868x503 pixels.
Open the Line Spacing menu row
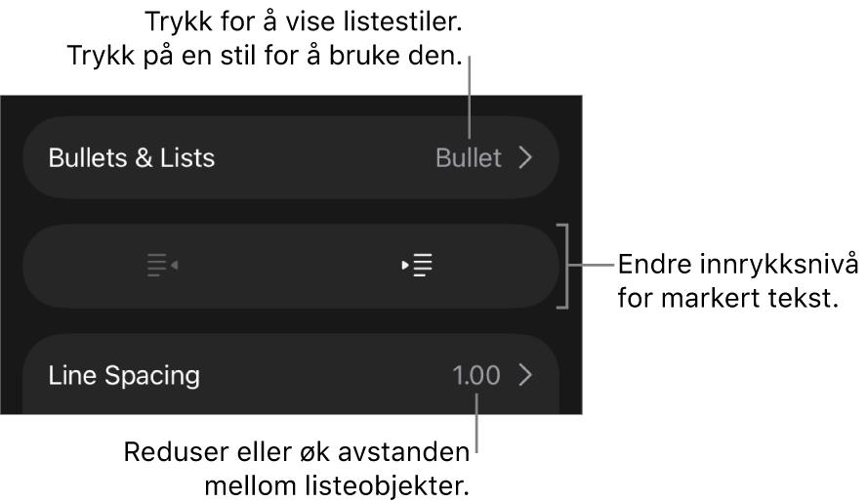[x=290, y=375]
